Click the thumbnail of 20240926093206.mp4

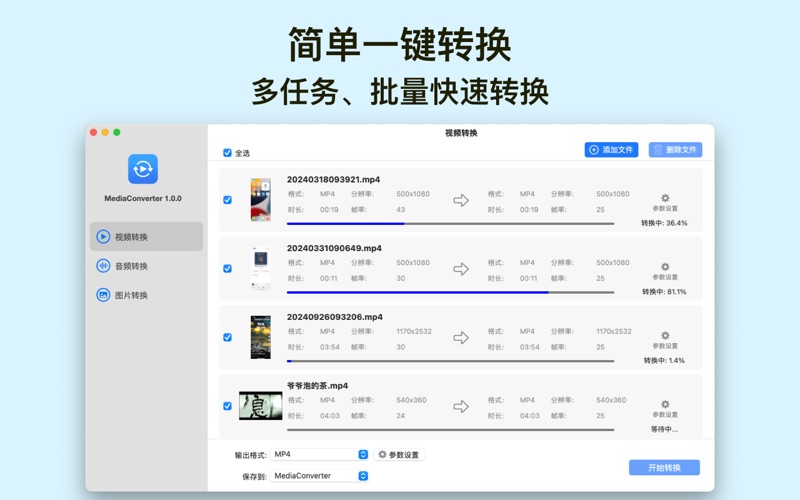261,337
